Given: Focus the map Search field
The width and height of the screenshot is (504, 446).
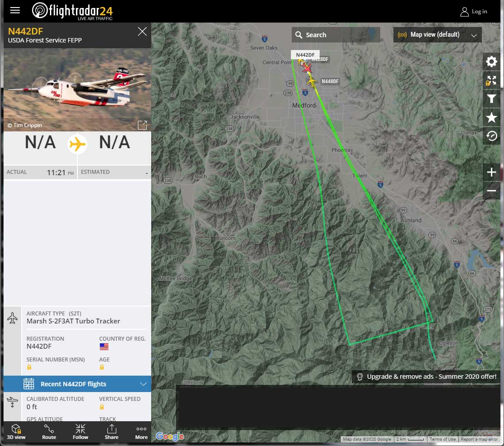Looking at the screenshot, I should [x=336, y=35].
